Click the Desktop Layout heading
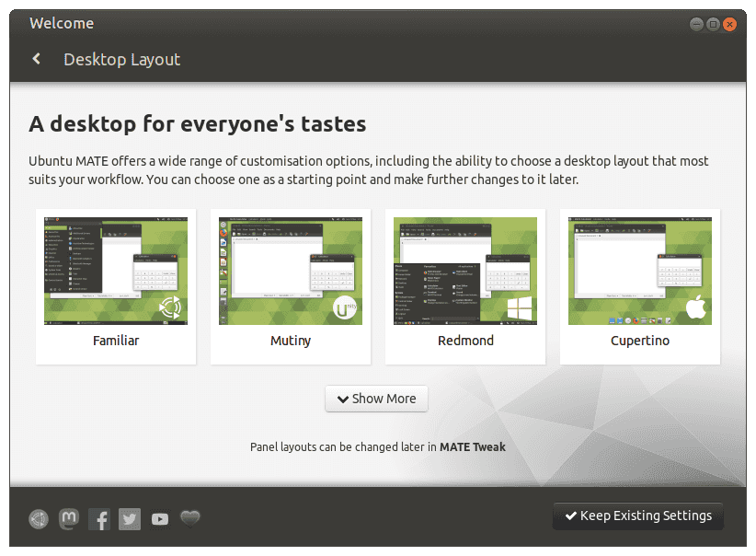Screen dimensions: 756x556 (x=121, y=59)
